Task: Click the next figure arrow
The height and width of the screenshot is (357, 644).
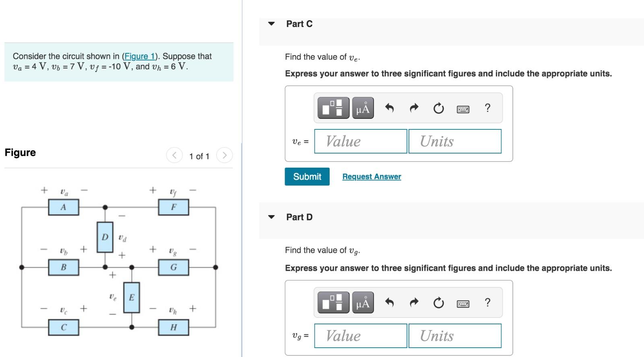Action: 225,156
